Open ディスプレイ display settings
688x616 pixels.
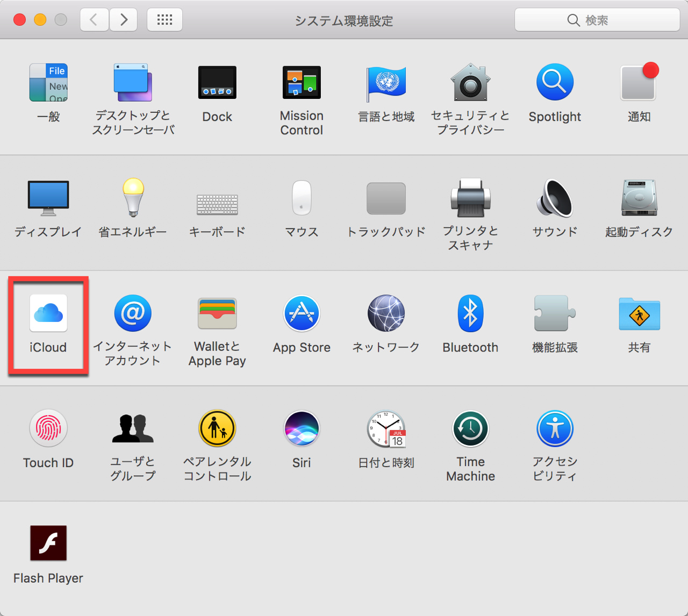(x=48, y=198)
